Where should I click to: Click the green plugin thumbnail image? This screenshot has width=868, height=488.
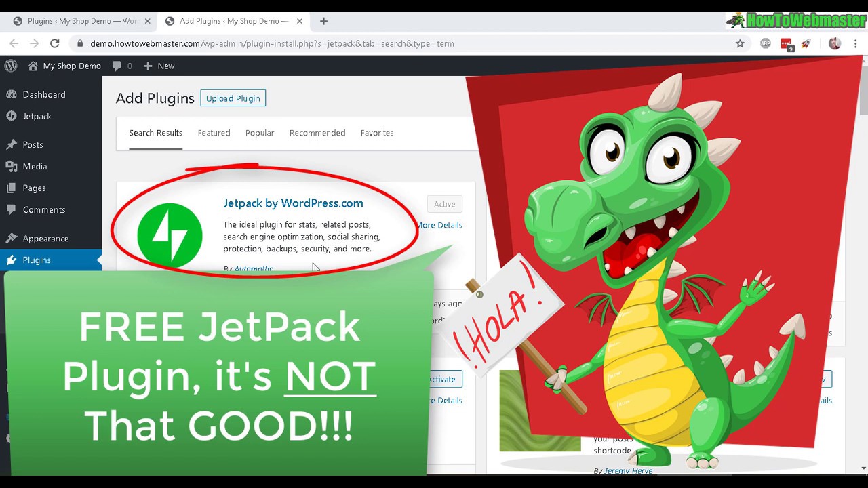[x=540, y=411]
